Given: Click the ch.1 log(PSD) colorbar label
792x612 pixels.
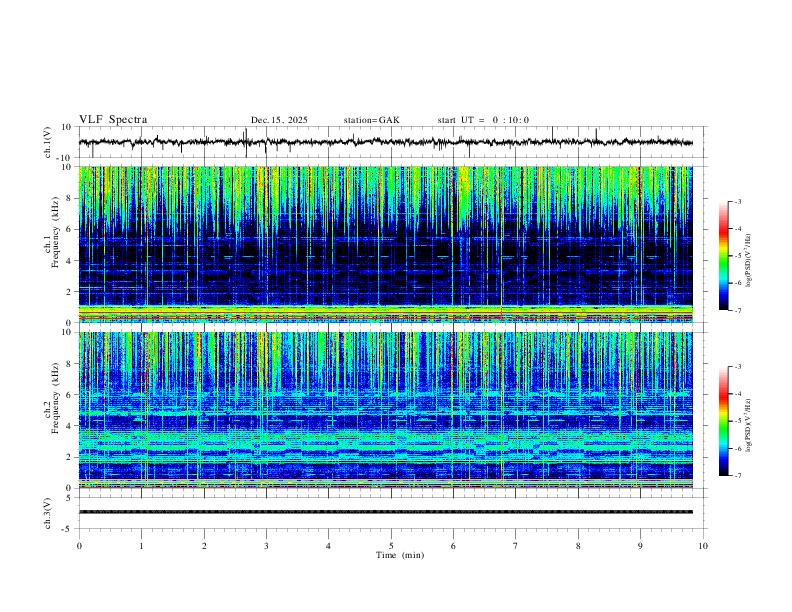Looking at the screenshot, I should 749,260.
